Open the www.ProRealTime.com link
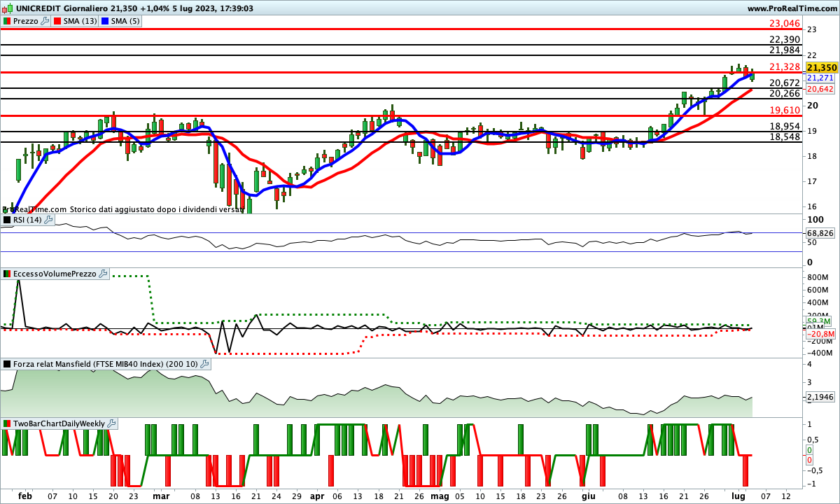The width and height of the screenshot is (840, 504). coord(792,8)
